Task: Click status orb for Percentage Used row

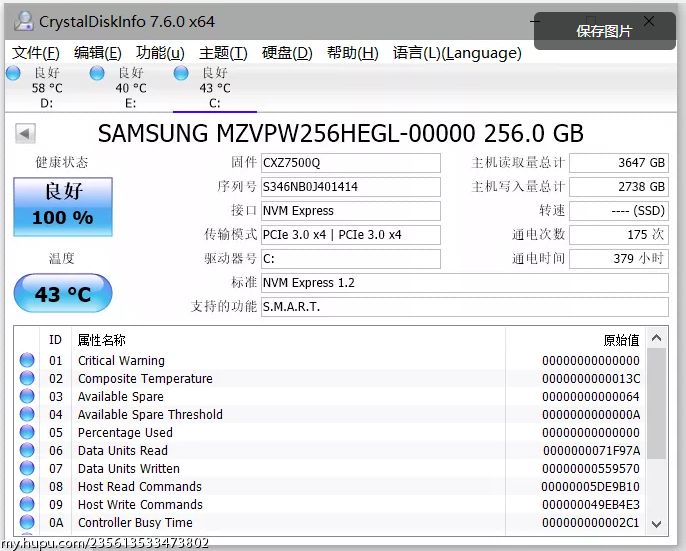Action: (x=27, y=432)
